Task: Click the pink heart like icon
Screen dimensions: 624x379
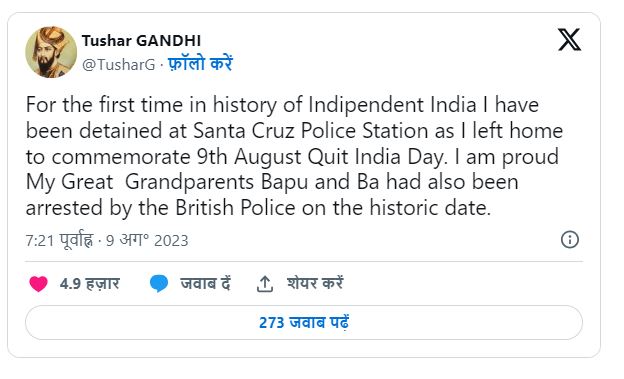Action: pyautogui.click(x=39, y=284)
